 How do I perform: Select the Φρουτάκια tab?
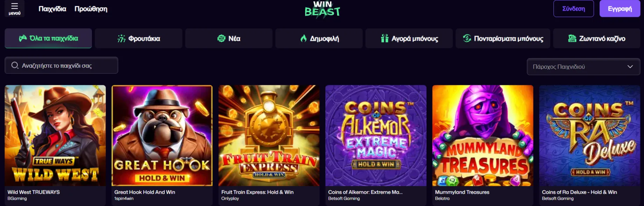tap(138, 38)
